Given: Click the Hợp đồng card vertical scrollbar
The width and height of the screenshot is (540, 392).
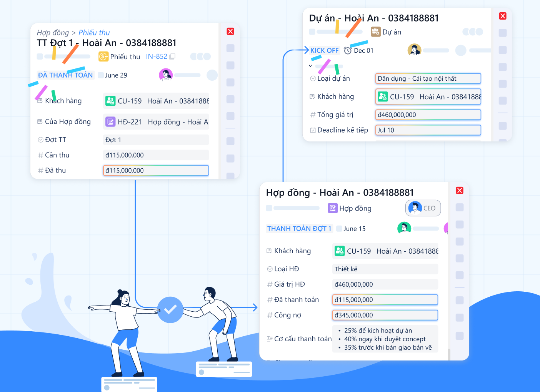Looking at the screenshot, I should point(449,354).
